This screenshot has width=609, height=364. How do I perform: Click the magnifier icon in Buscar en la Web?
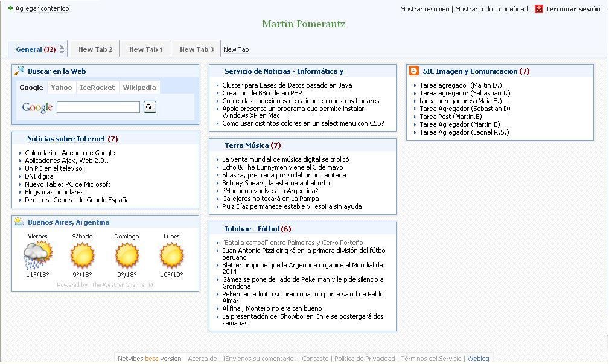pyautogui.click(x=19, y=70)
